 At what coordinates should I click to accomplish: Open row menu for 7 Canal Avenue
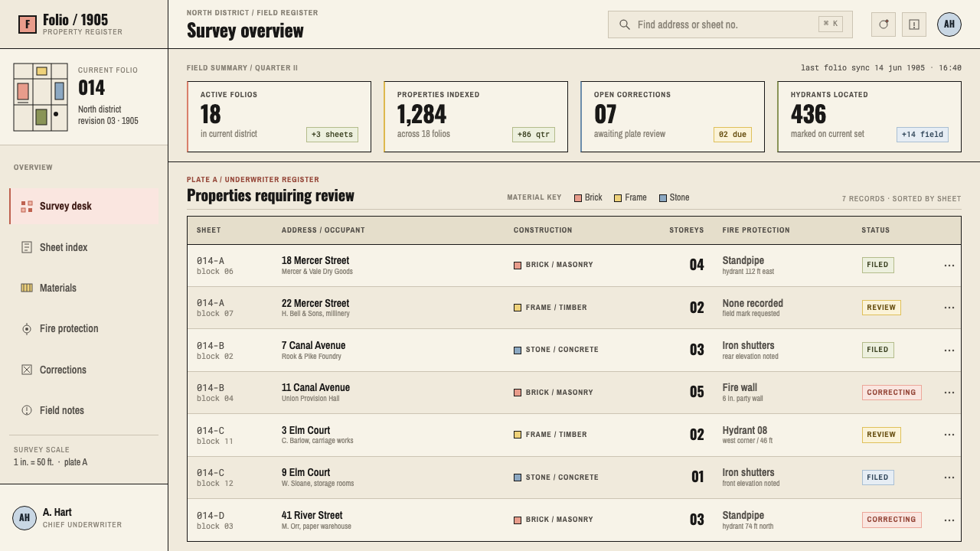949,350
